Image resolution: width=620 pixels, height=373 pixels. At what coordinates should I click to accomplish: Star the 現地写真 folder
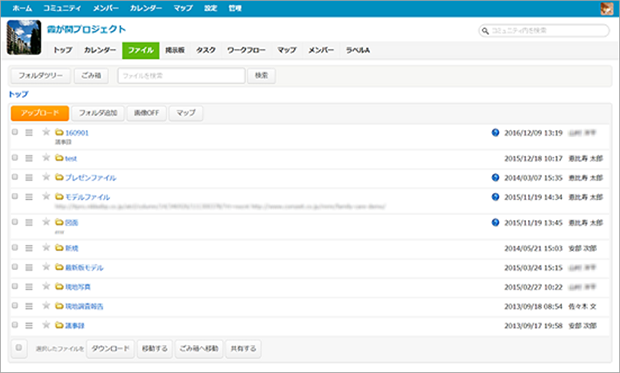coord(46,286)
